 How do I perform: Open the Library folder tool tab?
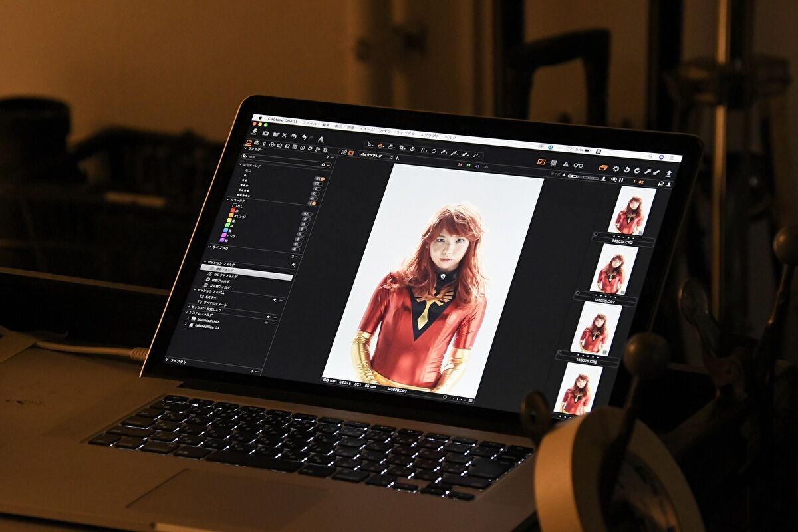[249, 142]
